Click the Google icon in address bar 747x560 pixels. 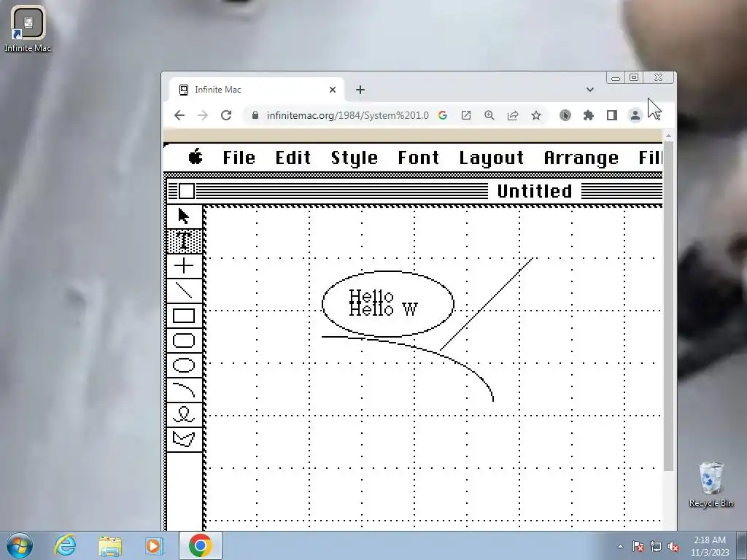443,115
